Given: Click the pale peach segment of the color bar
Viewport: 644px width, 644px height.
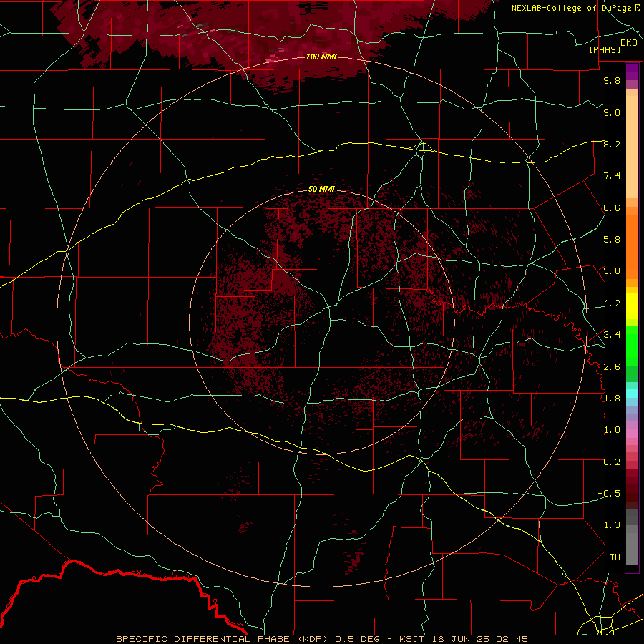Looking at the screenshot, I should [632, 147].
